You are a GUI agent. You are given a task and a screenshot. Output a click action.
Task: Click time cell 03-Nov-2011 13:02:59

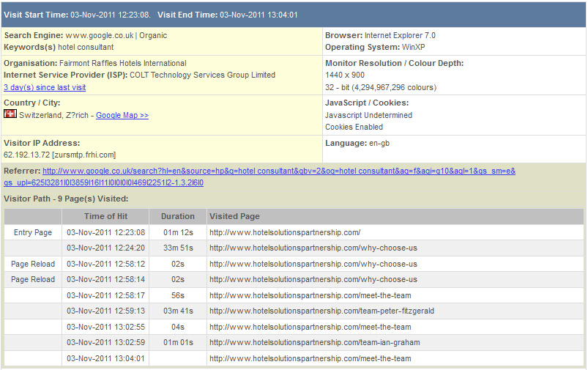coord(105,343)
